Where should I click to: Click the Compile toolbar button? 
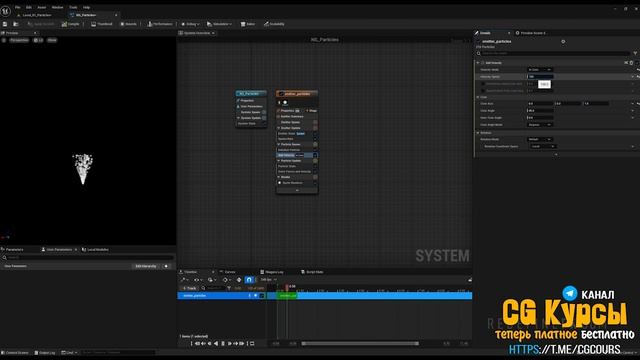(71, 24)
